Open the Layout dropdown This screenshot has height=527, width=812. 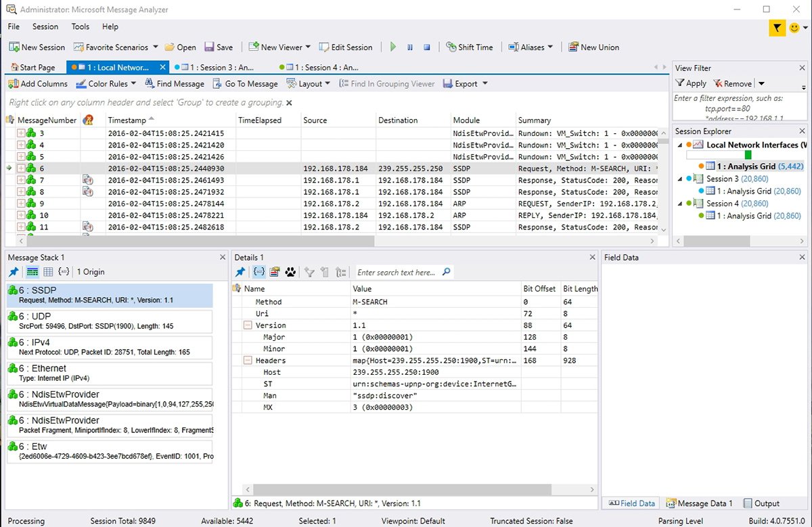pos(309,83)
